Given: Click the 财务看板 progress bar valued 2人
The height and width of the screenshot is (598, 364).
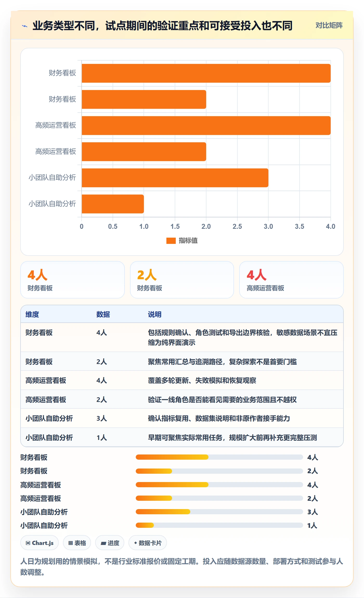Looking at the screenshot, I should click(219, 471).
